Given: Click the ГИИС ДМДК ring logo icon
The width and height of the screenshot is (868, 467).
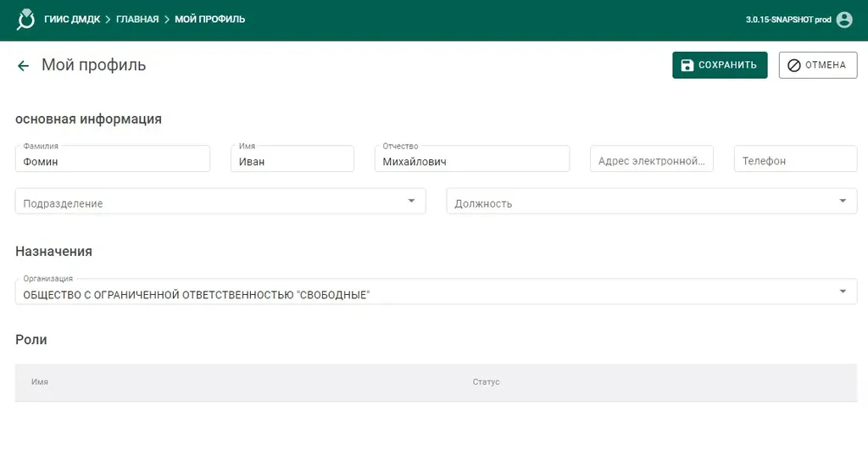Looking at the screenshot, I should coord(26,19).
